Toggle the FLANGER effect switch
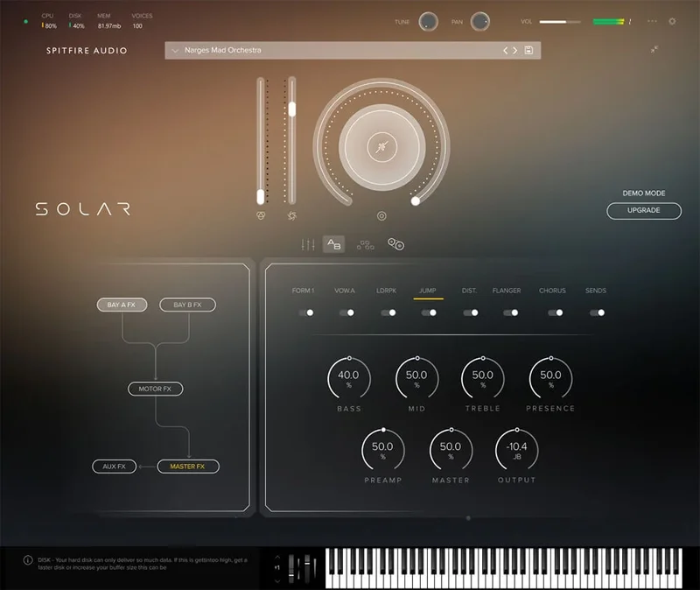This screenshot has height=590, width=700. [x=511, y=313]
